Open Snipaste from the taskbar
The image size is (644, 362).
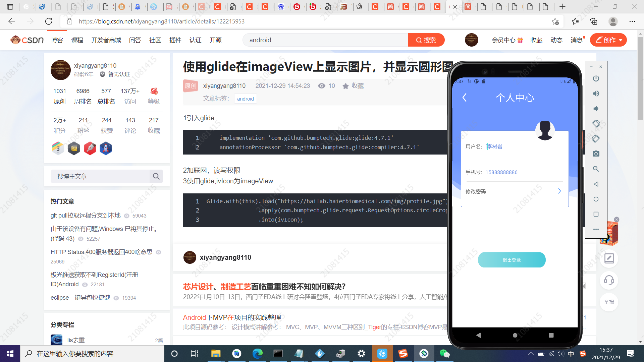tap(403, 353)
